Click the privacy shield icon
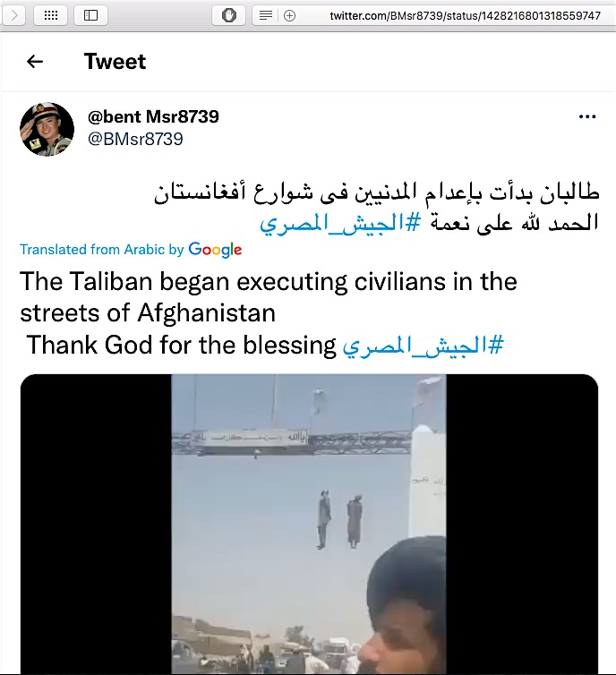This screenshot has height=675, width=616. [229, 15]
